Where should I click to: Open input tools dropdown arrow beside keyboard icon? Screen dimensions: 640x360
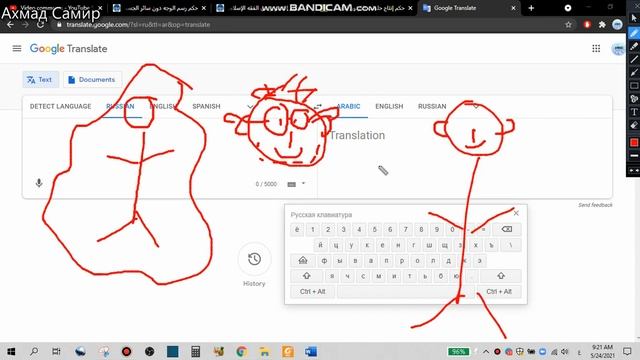click(x=303, y=184)
